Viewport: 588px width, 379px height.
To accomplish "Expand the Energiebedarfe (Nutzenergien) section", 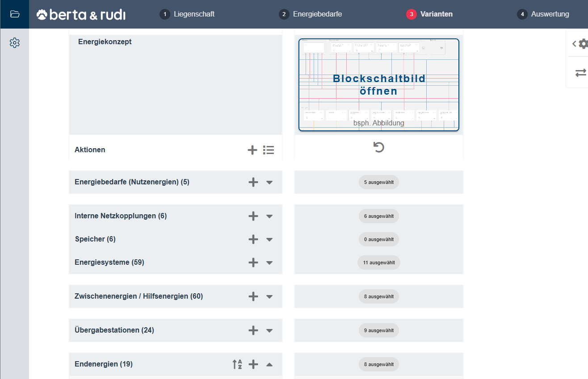I will tap(269, 182).
